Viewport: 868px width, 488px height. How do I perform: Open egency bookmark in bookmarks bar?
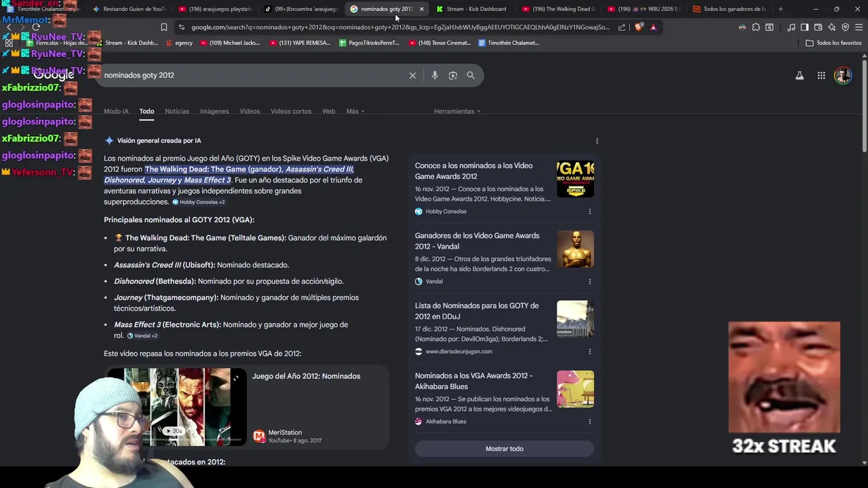point(178,43)
